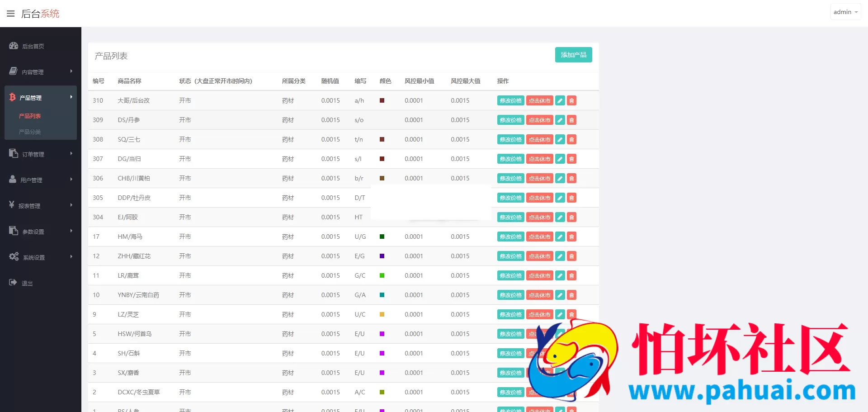Click the gears icon for 系统设置
This screenshot has height=412, width=868.
(x=14, y=256)
